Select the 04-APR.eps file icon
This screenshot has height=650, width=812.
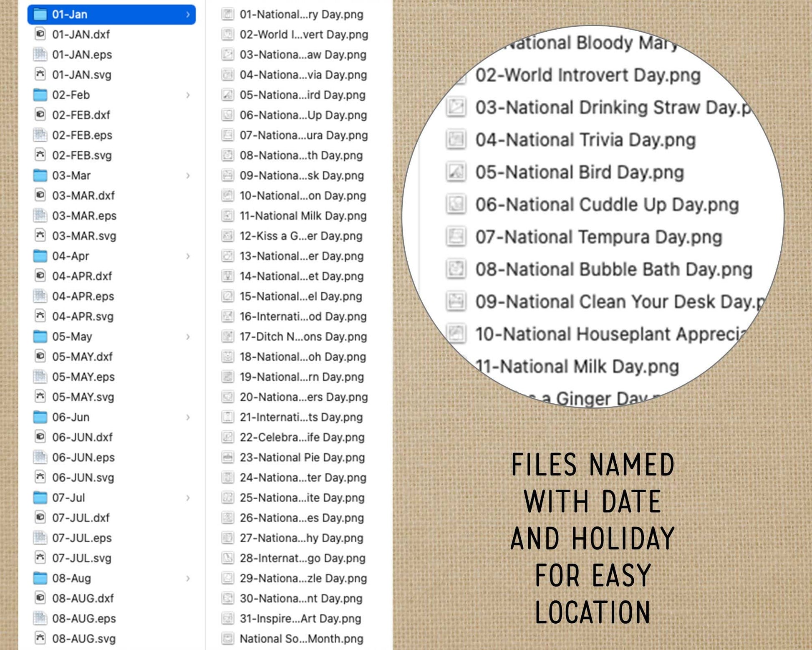pyautogui.click(x=40, y=296)
